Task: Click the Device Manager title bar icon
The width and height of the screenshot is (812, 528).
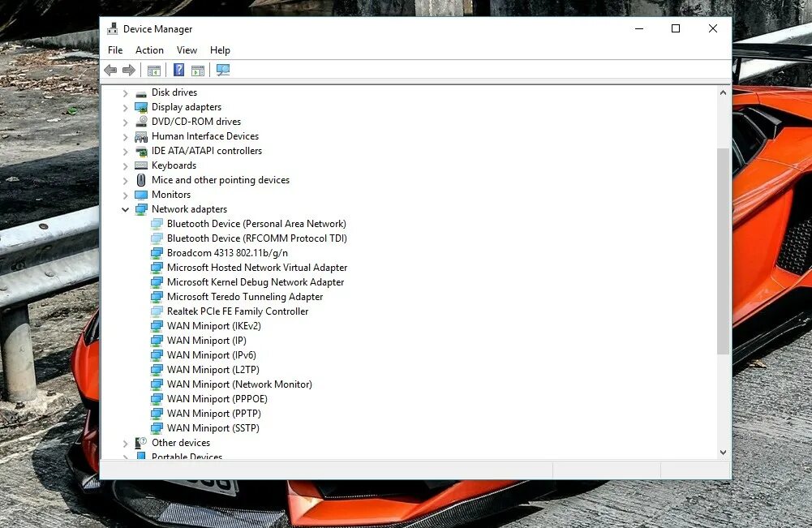Action: [113, 29]
